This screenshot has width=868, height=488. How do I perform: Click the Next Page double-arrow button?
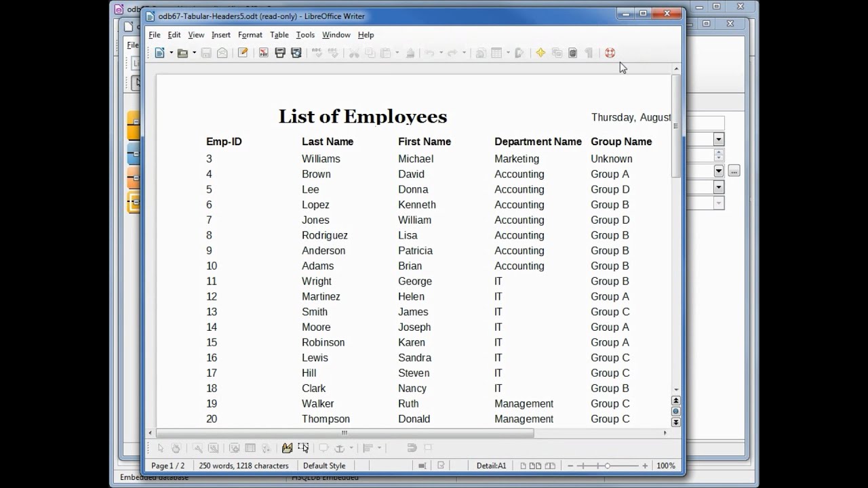click(x=676, y=422)
